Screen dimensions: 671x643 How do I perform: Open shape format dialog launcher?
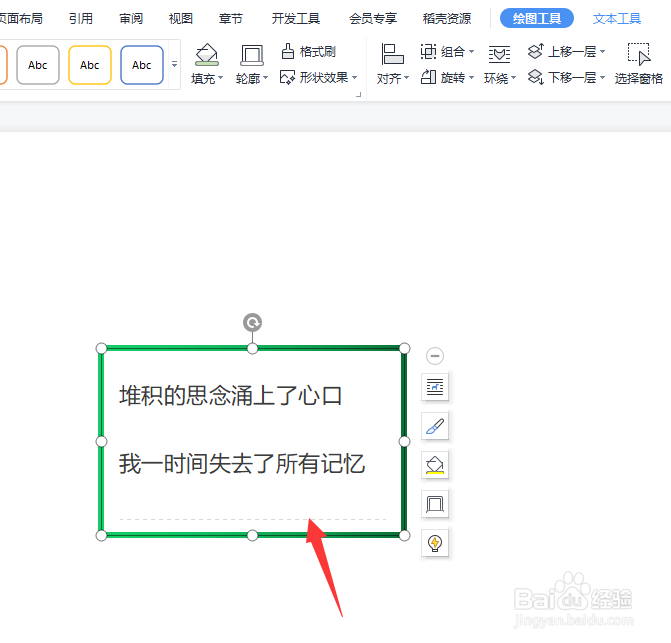[x=359, y=95]
